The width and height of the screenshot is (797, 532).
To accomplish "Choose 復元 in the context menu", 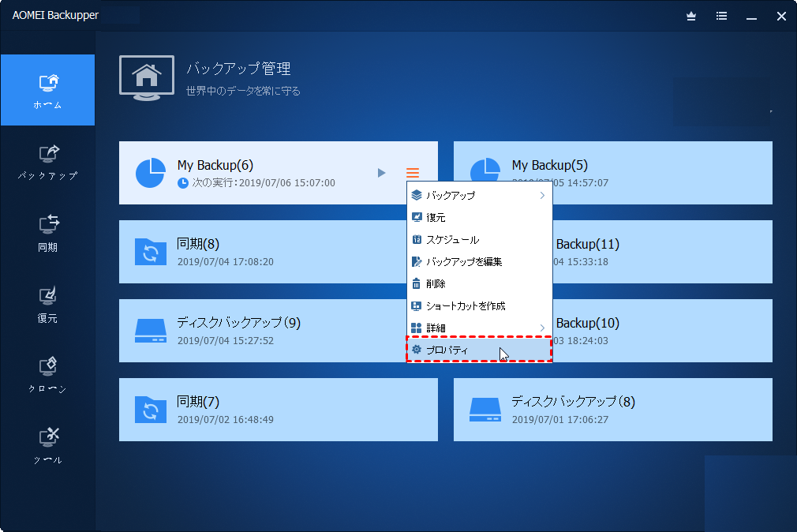I will click(x=479, y=217).
